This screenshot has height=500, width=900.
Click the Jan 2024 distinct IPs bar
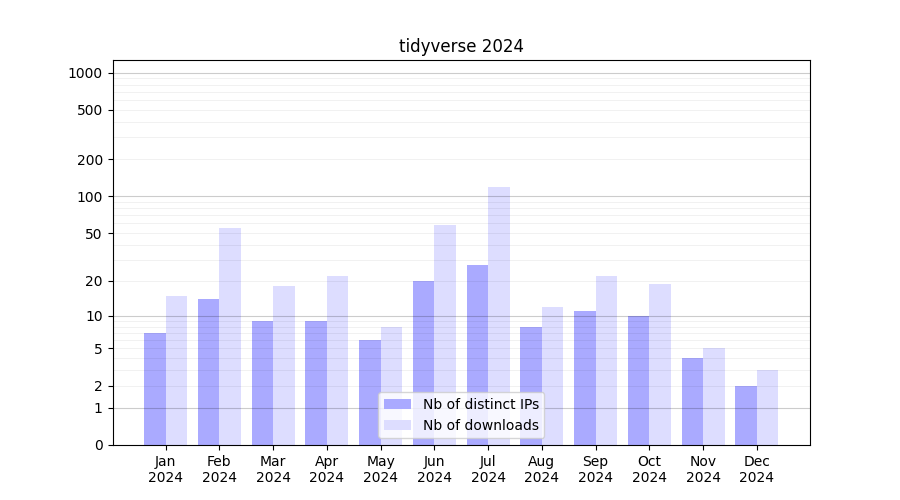click(x=155, y=389)
